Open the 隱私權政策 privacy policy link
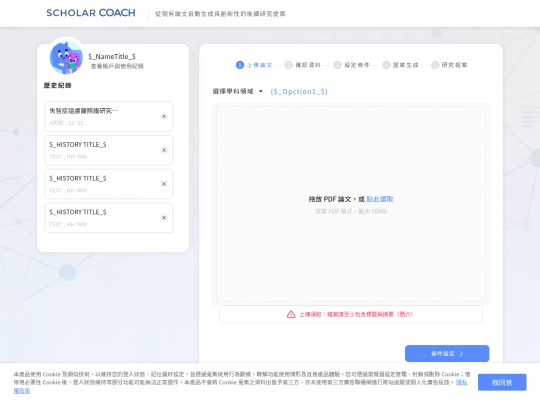Screen dimensions: 540x405 pyautogui.click(x=461, y=382)
